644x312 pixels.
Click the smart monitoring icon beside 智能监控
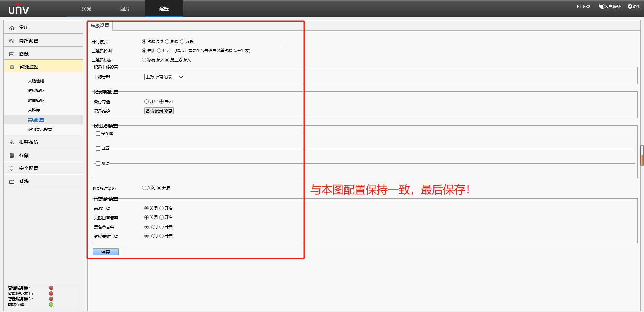(x=12, y=67)
